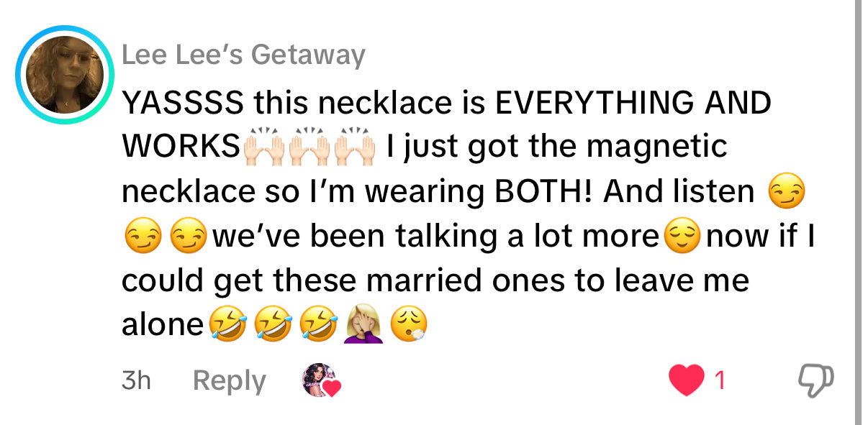Viewport: 868px width, 425px height.
Task: Tap the first rolling-laughing emoji after 'alone'
Action: point(227,326)
